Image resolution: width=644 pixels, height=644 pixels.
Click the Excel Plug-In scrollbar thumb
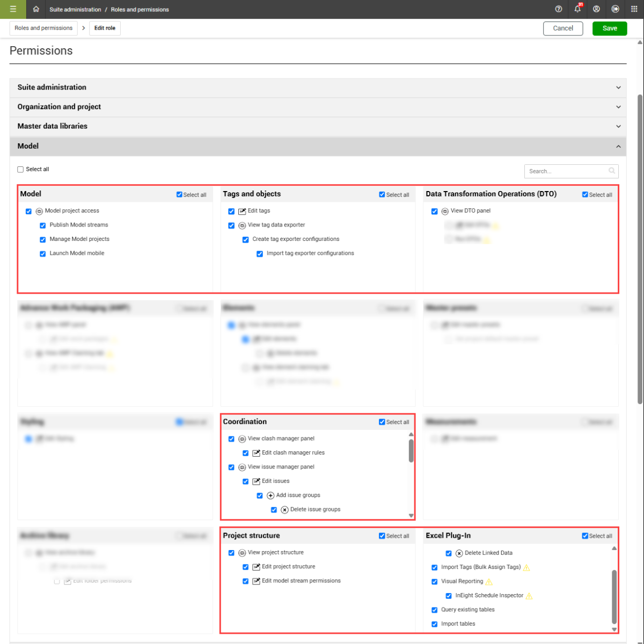pyautogui.click(x=614, y=597)
